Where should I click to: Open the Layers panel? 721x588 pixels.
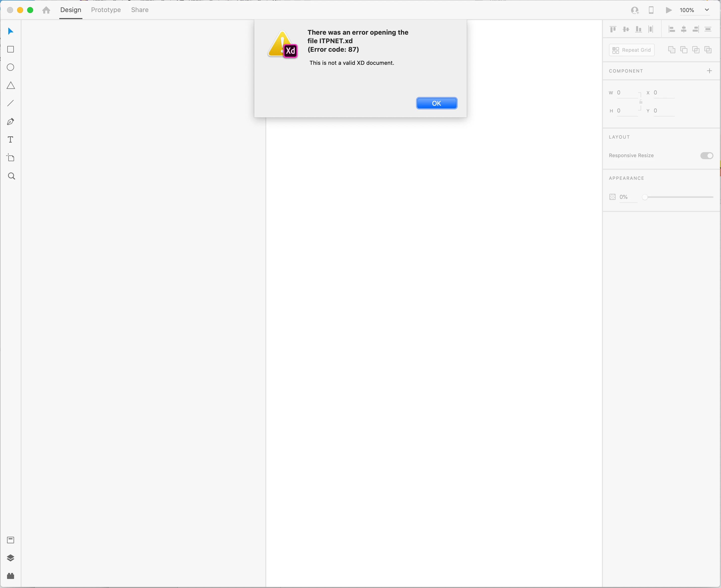11,558
